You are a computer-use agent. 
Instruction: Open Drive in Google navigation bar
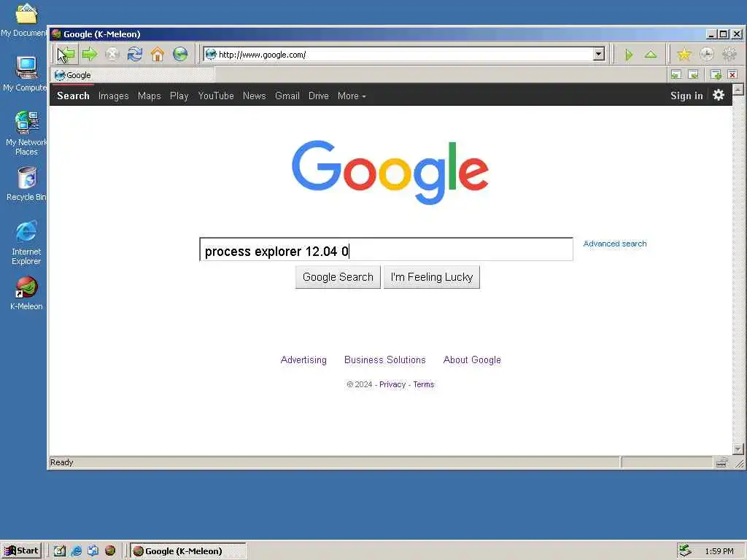(319, 96)
